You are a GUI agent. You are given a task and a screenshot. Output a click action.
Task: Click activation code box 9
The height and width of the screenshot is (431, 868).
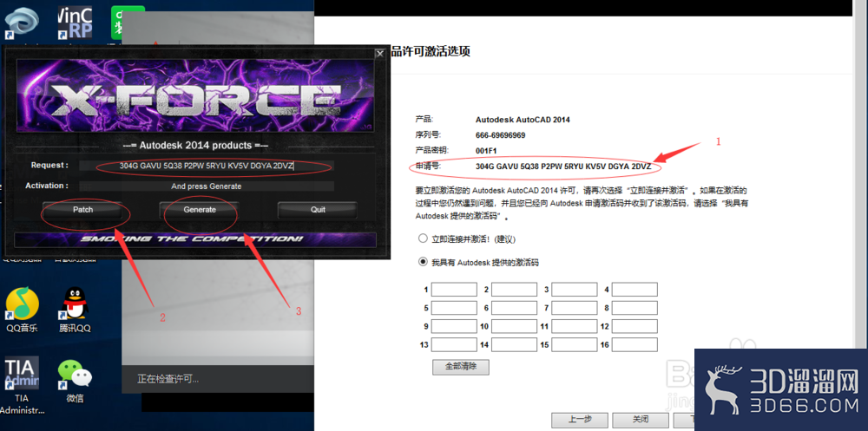[454, 326]
